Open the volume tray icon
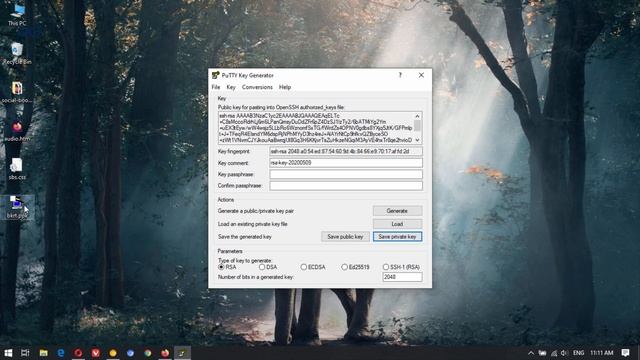Image resolution: width=640 pixels, height=360 pixels. [x=564, y=353]
